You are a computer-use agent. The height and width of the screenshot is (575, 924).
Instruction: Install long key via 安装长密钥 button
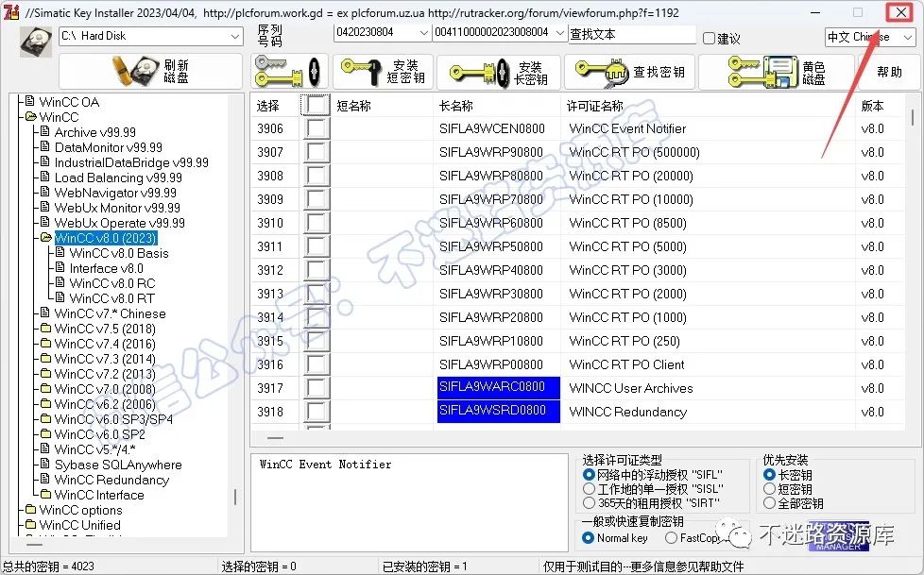pos(498,72)
